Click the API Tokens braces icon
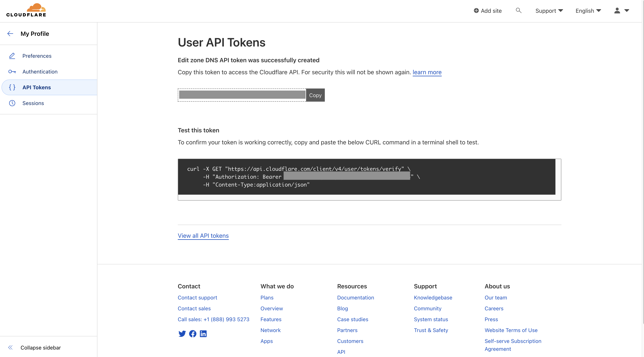644x357 pixels. pyautogui.click(x=12, y=87)
